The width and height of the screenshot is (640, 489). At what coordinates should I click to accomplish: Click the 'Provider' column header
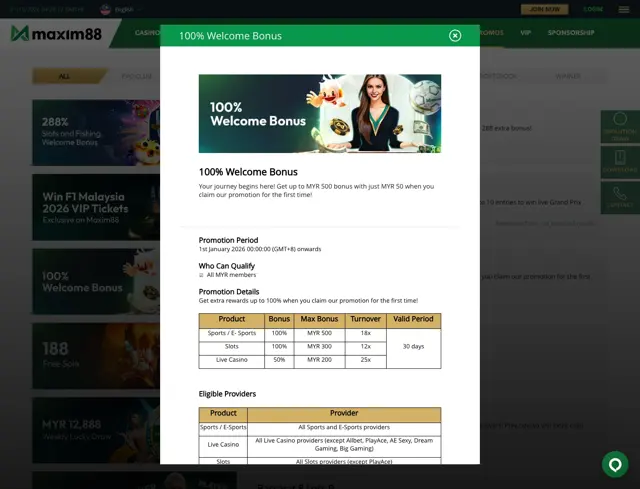coord(344,413)
